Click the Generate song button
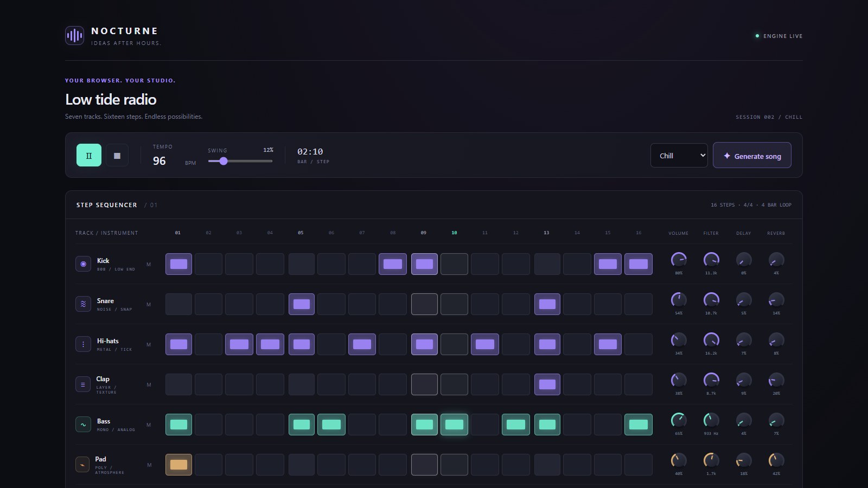This screenshot has height=488, width=868. pos(752,156)
